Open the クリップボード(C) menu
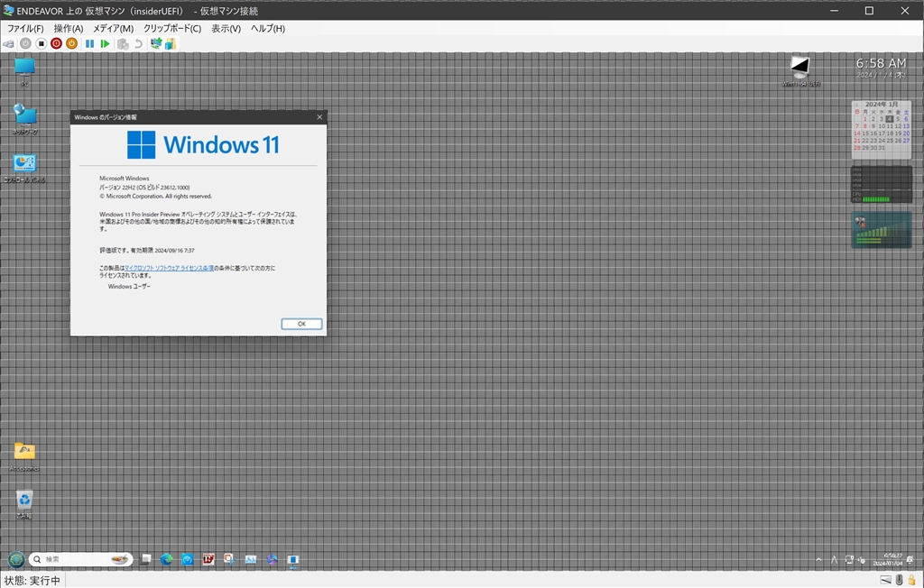 [172, 28]
